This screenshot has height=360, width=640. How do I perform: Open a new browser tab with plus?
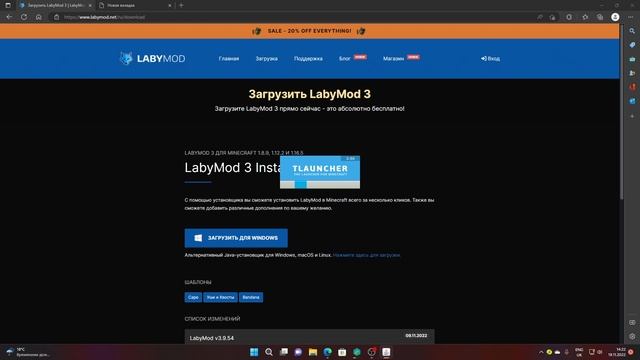coord(181,5)
